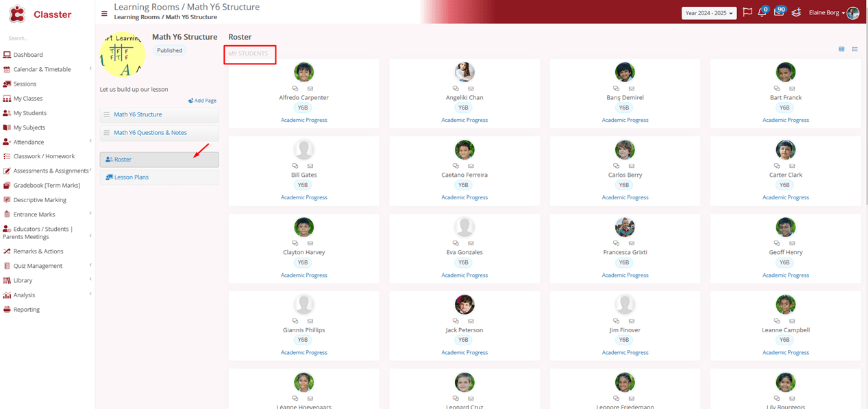
Task: Click the Add Page link
Action: click(202, 101)
